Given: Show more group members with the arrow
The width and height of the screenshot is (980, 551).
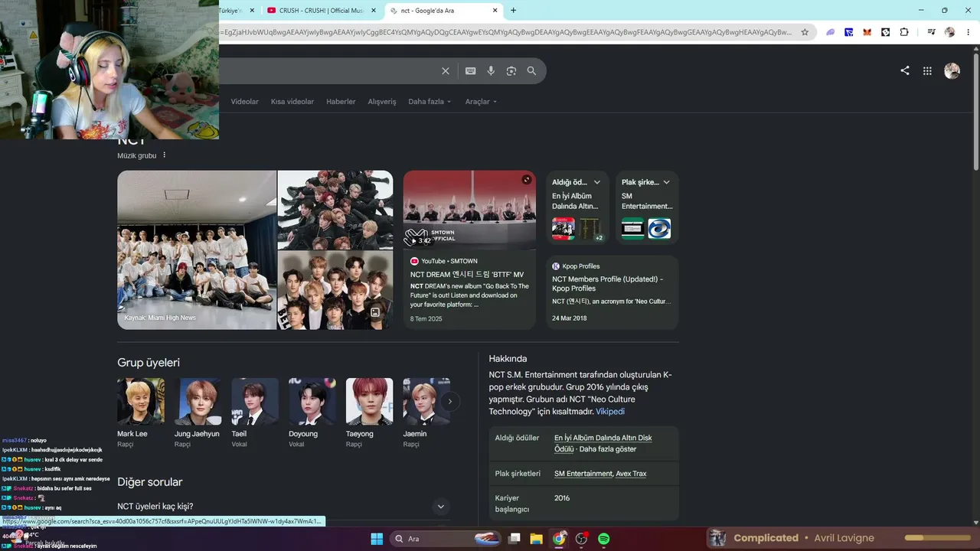Looking at the screenshot, I should [450, 401].
